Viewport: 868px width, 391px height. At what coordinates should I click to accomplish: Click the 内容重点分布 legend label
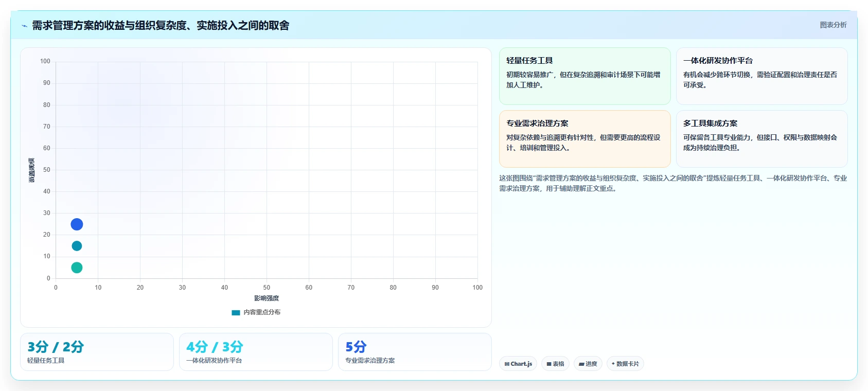pyautogui.click(x=262, y=312)
